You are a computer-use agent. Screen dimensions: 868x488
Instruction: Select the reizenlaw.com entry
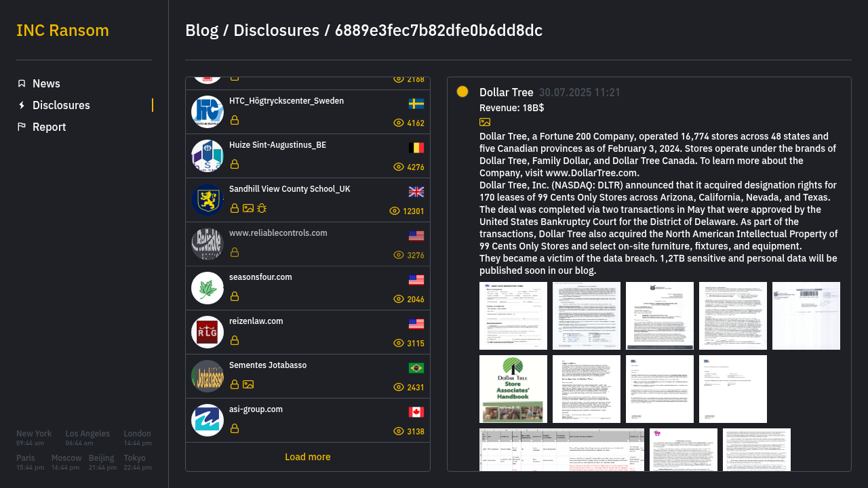(308, 332)
